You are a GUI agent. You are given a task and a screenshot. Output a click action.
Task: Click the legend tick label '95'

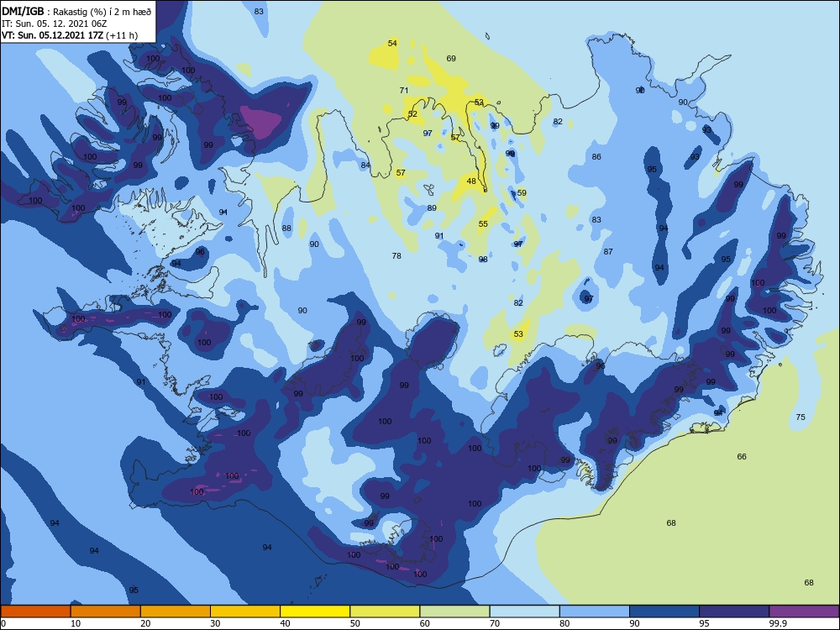click(704, 623)
